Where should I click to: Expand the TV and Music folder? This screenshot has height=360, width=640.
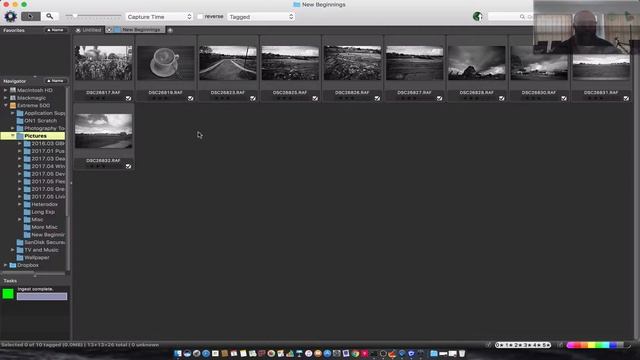click(x=13, y=250)
